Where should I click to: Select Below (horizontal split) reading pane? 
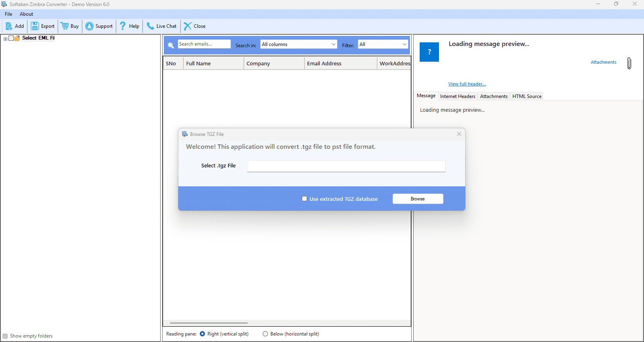point(265,334)
